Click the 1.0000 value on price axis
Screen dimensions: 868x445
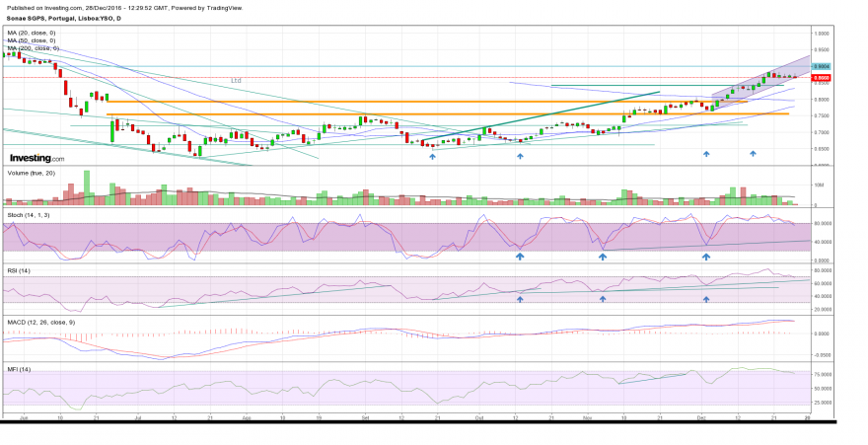pyautogui.click(x=822, y=34)
